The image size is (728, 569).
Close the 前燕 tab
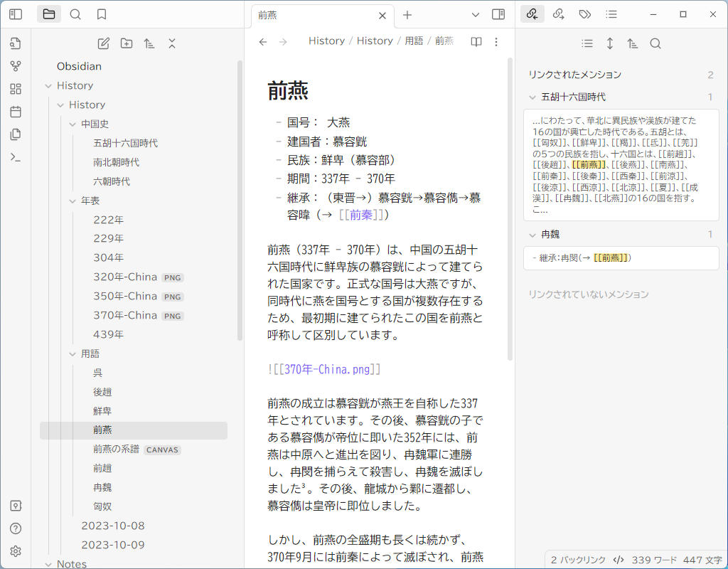382,16
